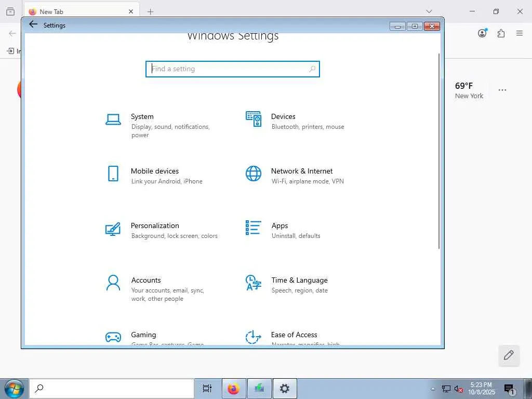Viewport: 532px width, 399px height.
Task: Open the Apps category label
Action: pos(280,225)
